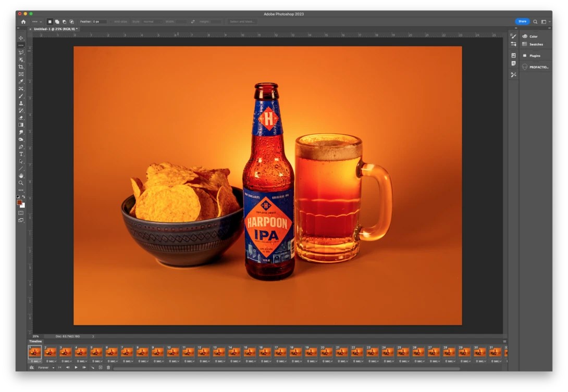Select the first frame button
Image resolution: width=568 pixels, height=392 pixels.
point(60,368)
